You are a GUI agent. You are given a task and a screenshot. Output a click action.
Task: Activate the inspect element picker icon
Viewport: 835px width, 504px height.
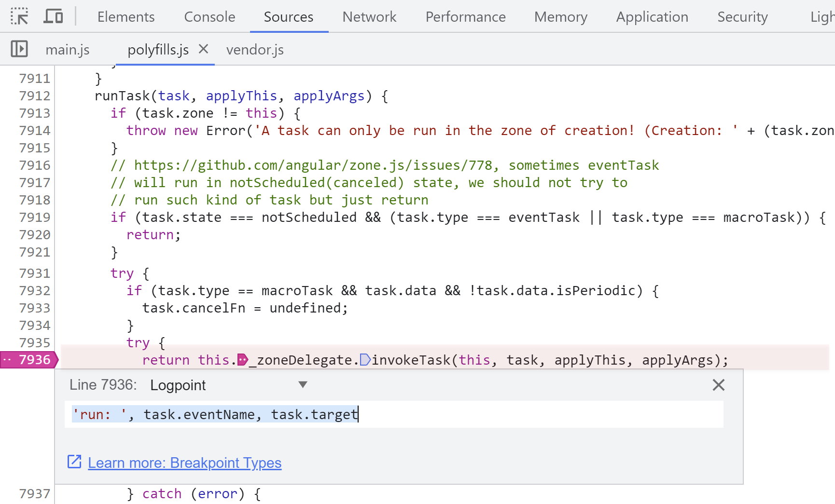click(19, 16)
